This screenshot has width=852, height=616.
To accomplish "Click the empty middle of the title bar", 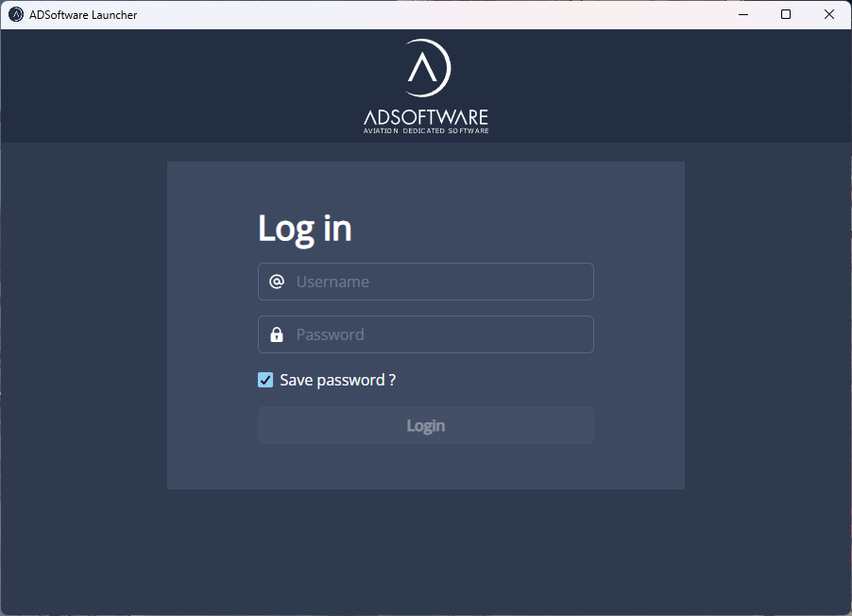I will pyautogui.click(x=425, y=14).
